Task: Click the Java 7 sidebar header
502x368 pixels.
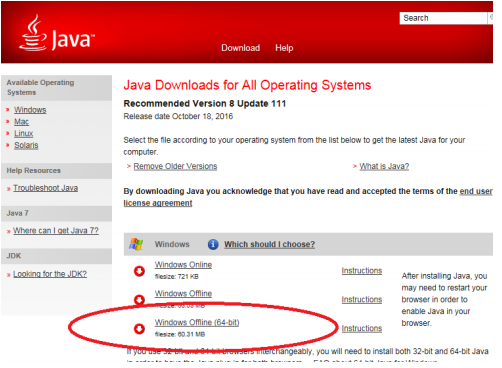Action: [x=57, y=213]
